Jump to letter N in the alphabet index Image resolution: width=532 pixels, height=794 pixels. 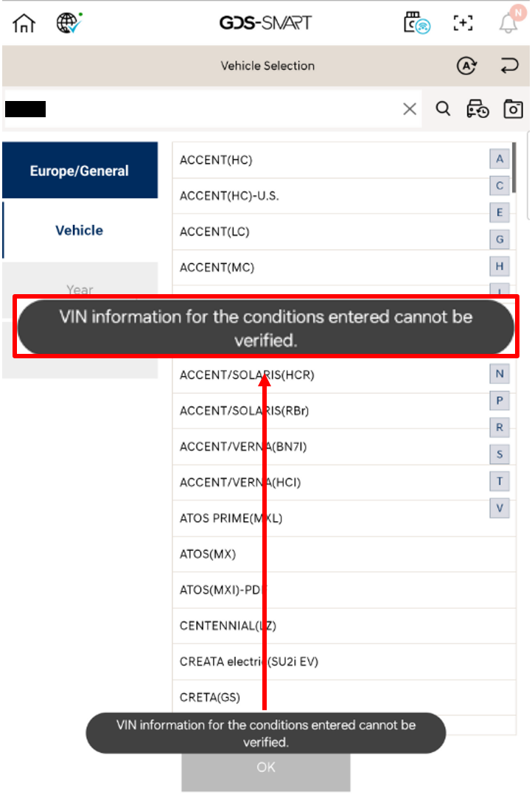[x=499, y=374]
